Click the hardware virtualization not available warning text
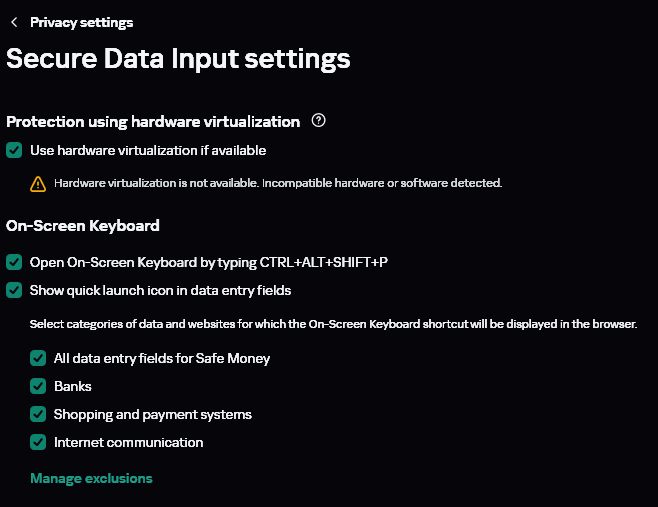Image resolution: width=658 pixels, height=507 pixels. click(278, 183)
